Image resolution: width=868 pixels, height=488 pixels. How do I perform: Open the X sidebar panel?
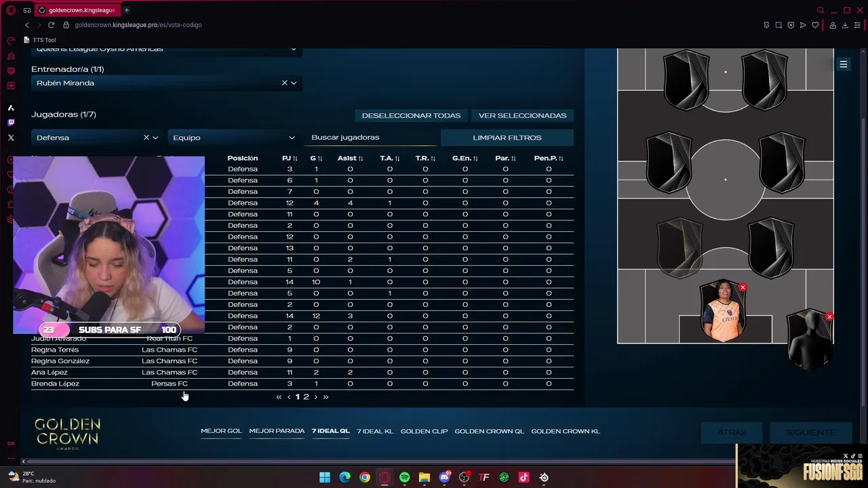tap(11, 138)
